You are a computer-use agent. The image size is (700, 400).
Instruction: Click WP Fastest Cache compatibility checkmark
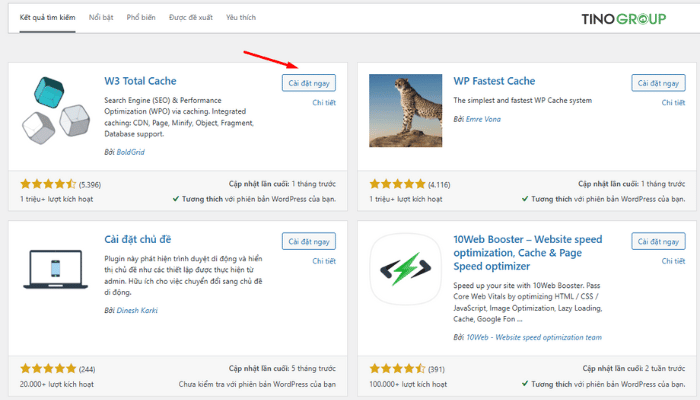click(525, 199)
